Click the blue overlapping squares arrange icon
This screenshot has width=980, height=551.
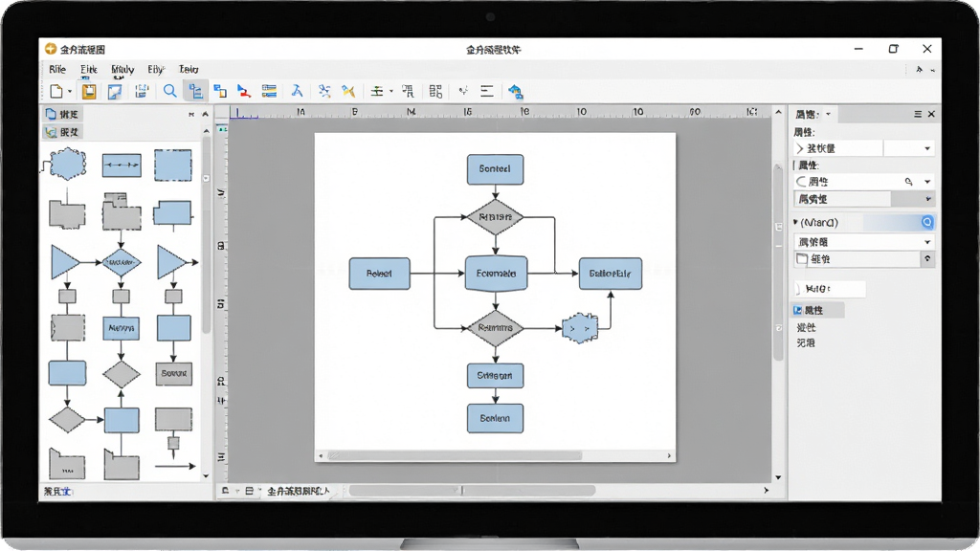(x=220, y=91)
